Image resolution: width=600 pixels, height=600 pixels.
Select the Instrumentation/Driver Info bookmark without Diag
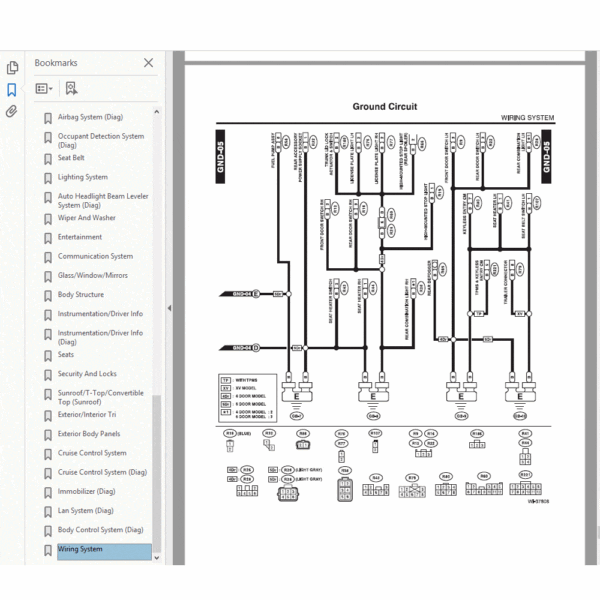click(x=100, y=313)
